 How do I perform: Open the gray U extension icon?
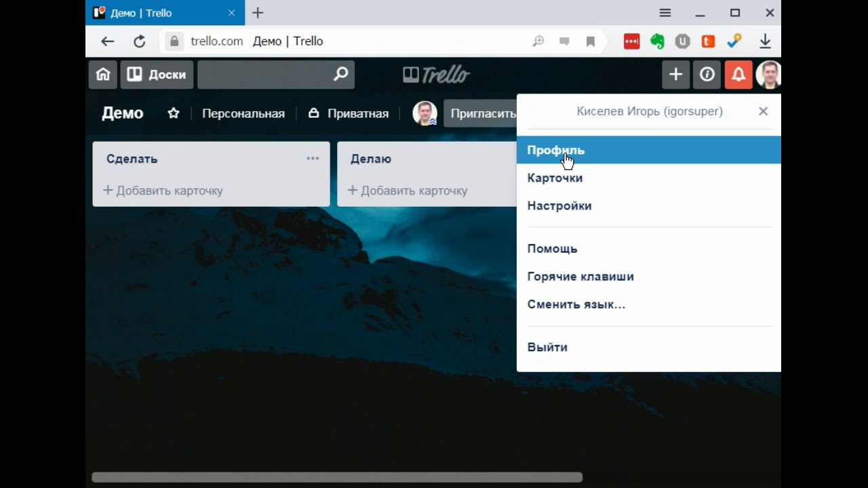click(683, 41)
